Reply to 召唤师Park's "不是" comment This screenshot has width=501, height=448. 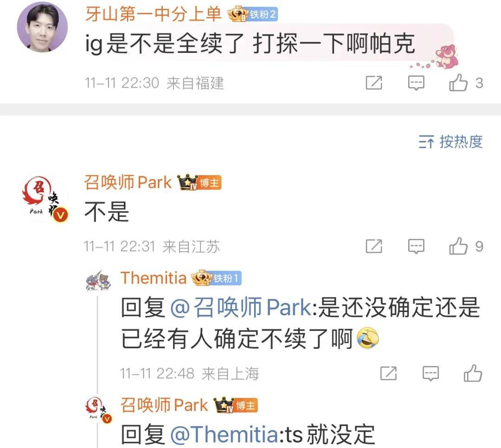416,246
